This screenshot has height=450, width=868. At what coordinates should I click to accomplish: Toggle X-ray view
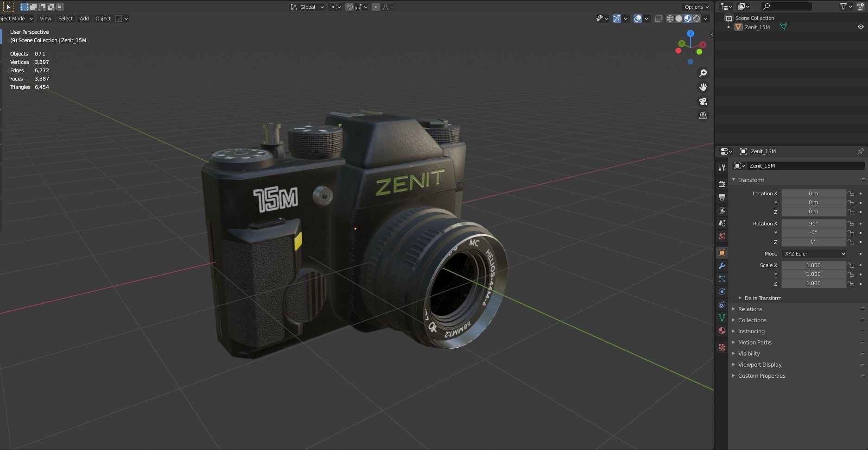(658, 19)
